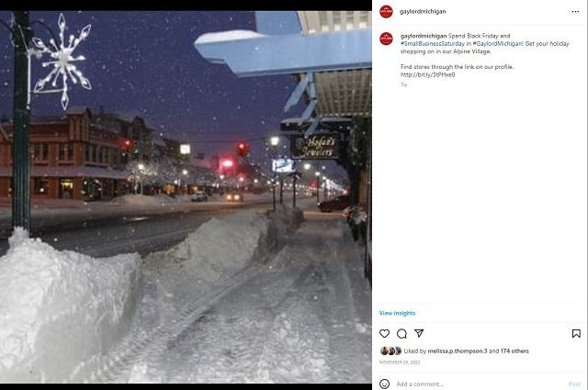
Task: Open the #GaylordMichigan hashtag
Action: pos(498,44)
